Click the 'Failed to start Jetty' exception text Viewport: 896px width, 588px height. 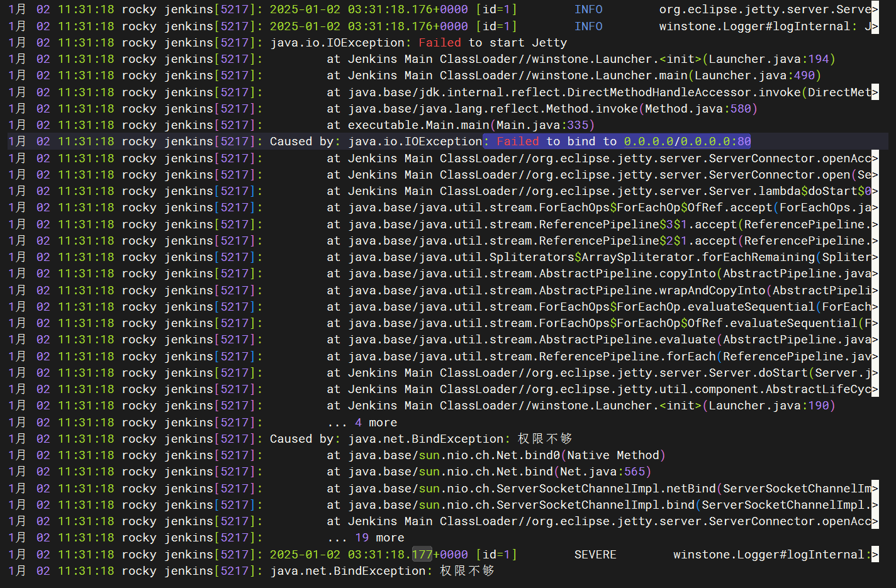493,43
